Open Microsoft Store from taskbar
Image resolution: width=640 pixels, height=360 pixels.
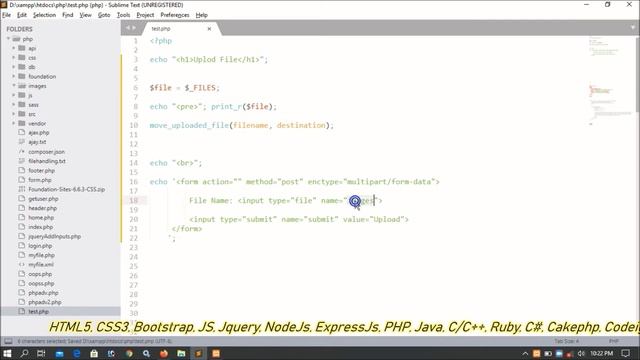tap(94, 353)
